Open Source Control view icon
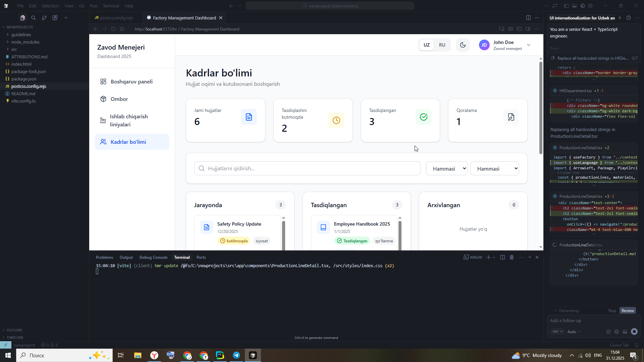This screenshot has width=644, height=362. [x=44, y=18]
